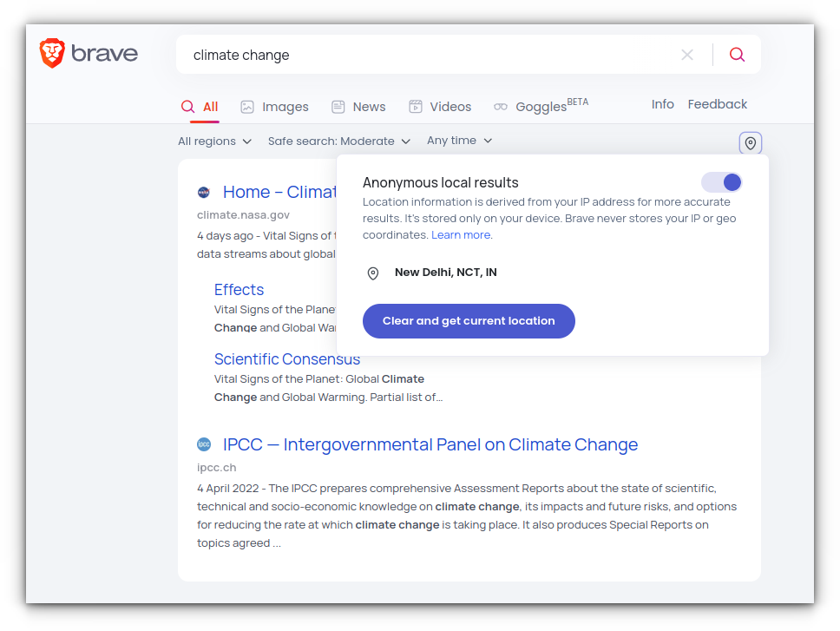Toggle the location pin button
The height and width of the screenshot is (631, 840).
point(750,143)
